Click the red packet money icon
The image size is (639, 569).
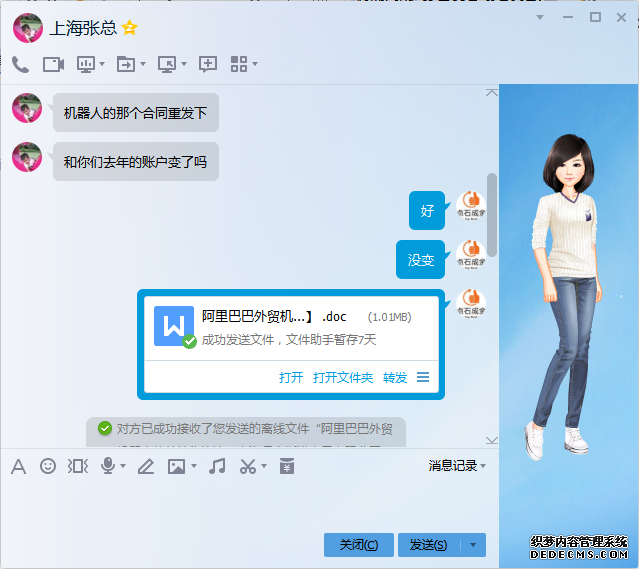pos(287,466)
